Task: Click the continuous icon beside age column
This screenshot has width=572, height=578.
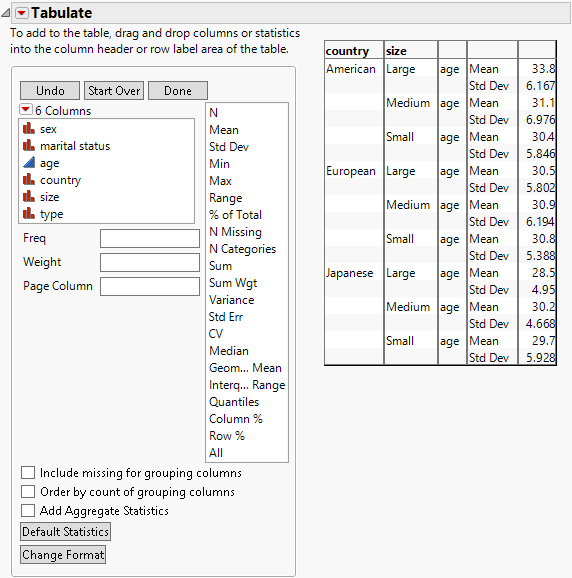Action: pos(29,163)
